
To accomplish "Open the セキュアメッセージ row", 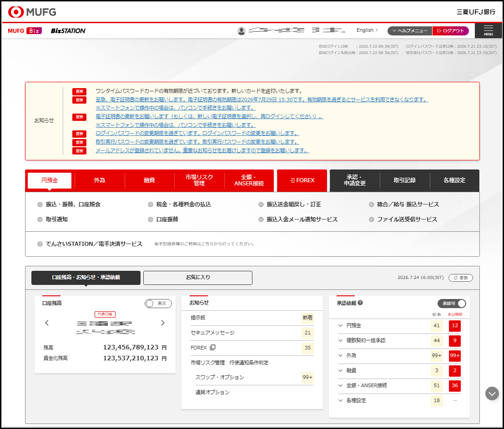I will pyautogui.click(x=252, y=333).
